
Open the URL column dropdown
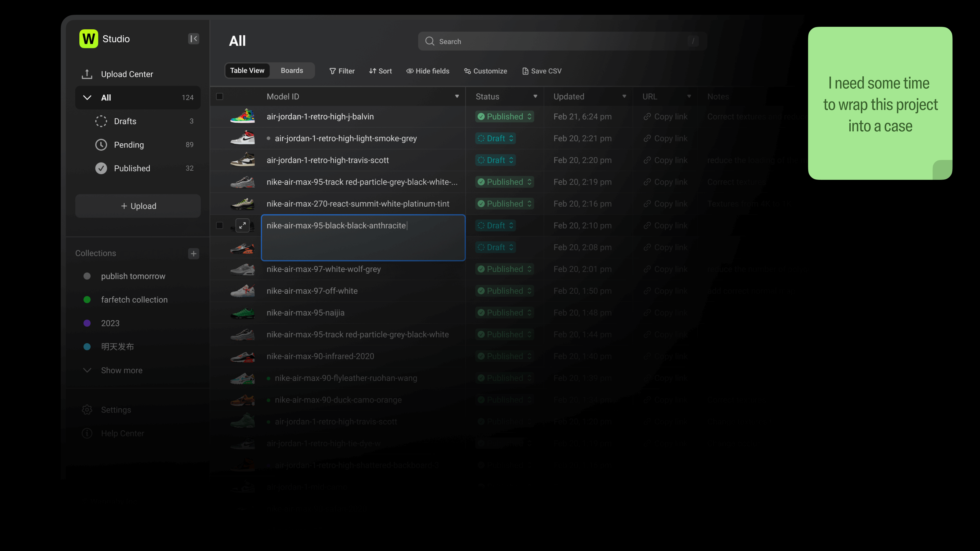coord(689,97)
